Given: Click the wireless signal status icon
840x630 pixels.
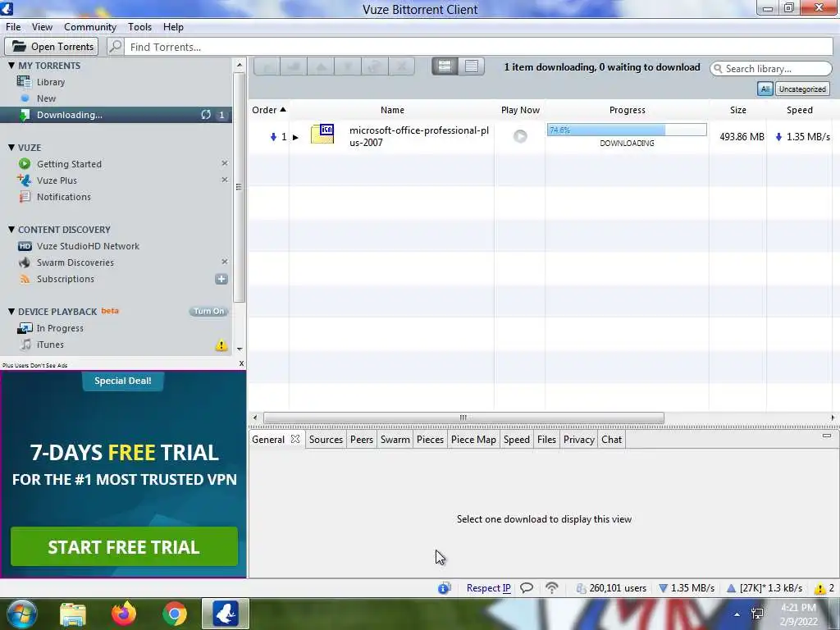Looking at the screenshot, I should pyautogui.click(x=552, y=587).
